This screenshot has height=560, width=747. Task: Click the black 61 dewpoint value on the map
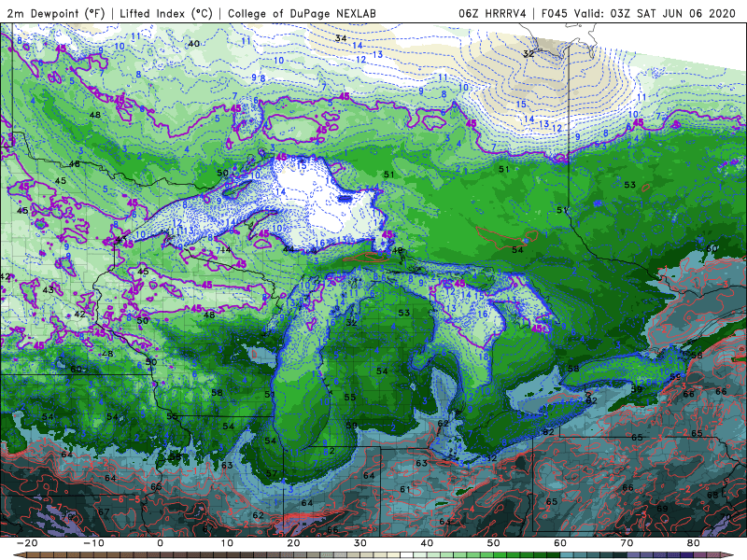[405, 489]
